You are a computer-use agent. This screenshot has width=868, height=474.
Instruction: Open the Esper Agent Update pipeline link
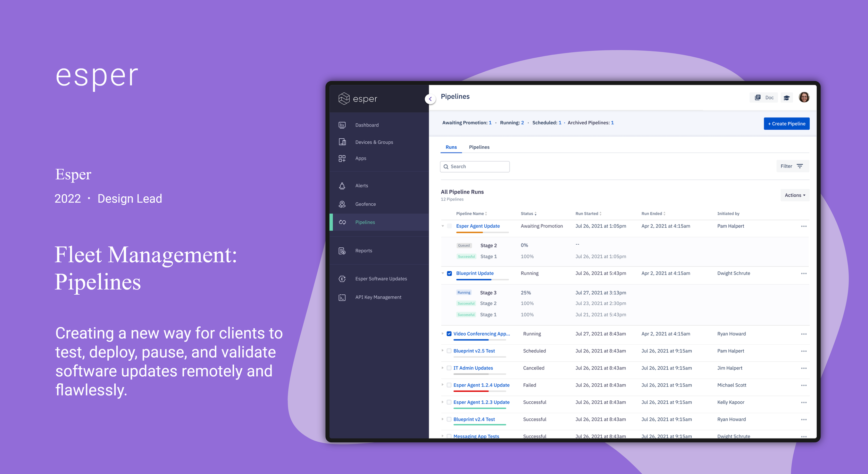click(x=478, y=226)
